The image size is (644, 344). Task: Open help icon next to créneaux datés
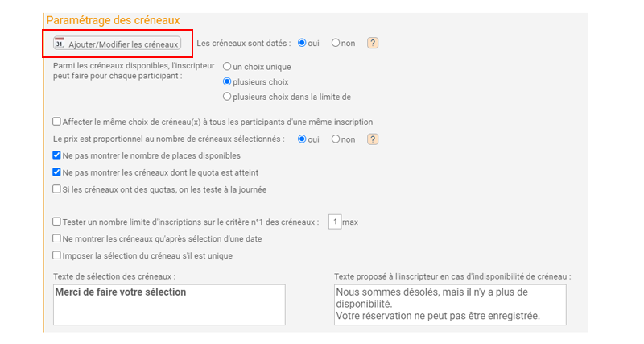pos(373,43)
